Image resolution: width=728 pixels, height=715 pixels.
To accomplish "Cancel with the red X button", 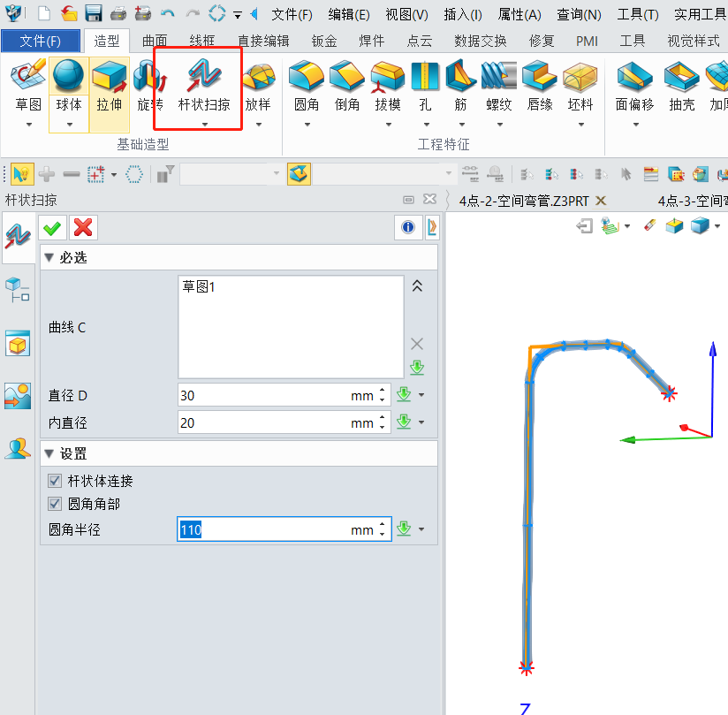I will point(83,228).
